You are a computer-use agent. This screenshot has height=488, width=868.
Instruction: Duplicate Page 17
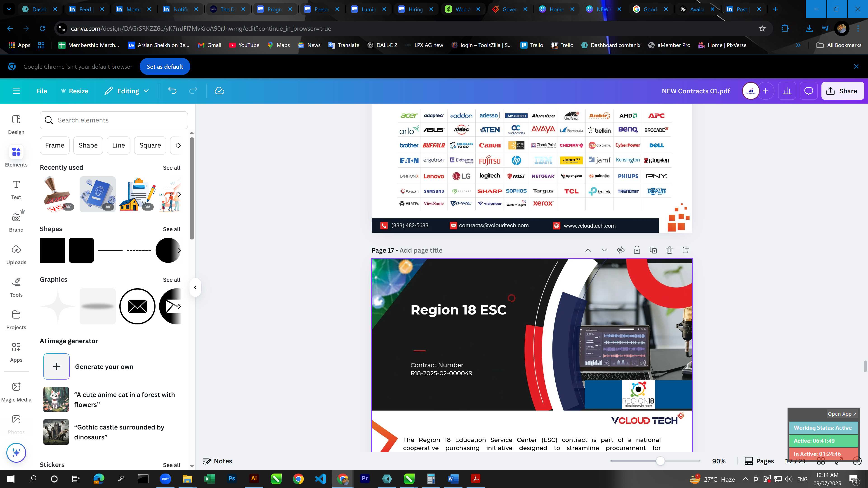click(653, 250)
